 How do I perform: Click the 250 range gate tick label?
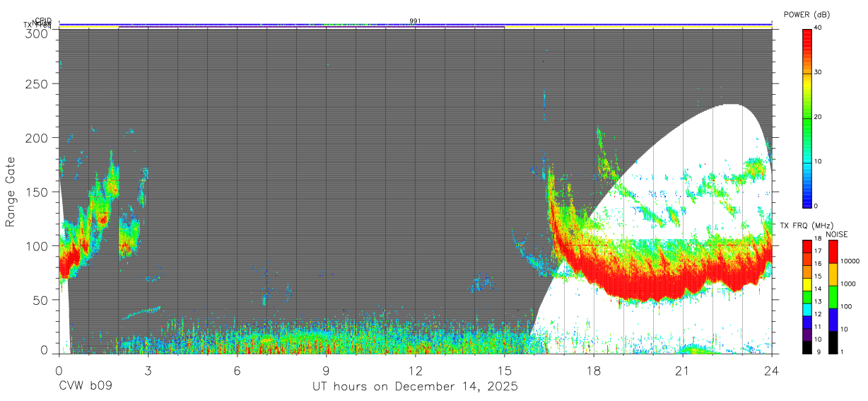(37, 83)
